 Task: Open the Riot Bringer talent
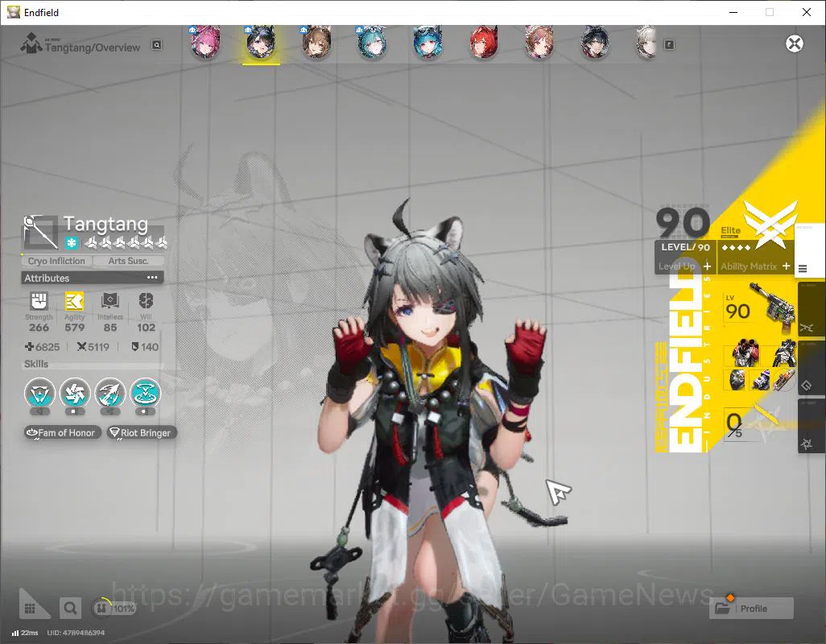click(x=141, y=433)
